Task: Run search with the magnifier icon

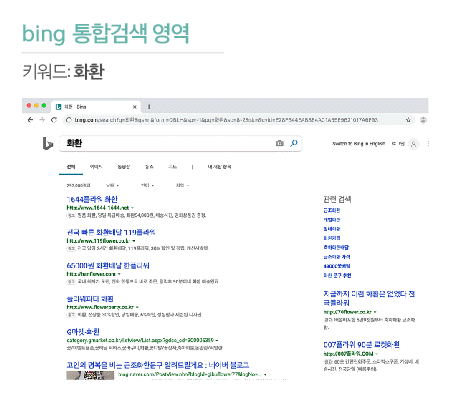Action: 294,143
